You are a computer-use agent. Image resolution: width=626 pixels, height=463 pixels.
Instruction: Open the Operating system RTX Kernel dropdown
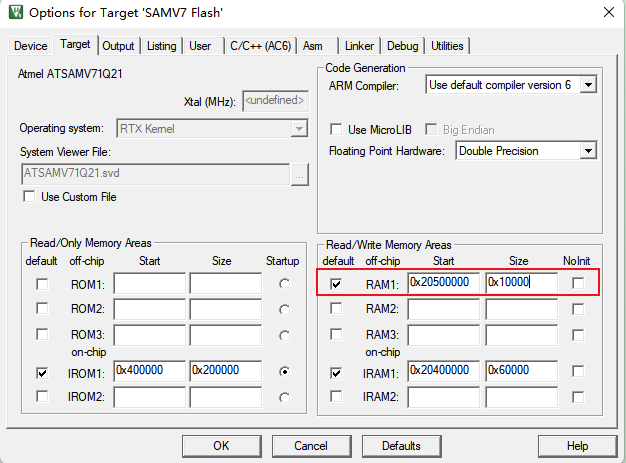coord(298,129)
